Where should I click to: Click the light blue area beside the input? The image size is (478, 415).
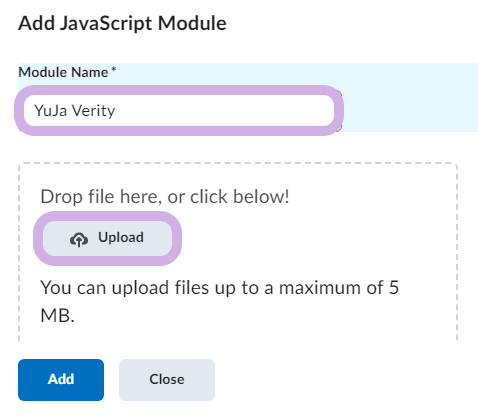pyautogui.click(x=410, y=110)
